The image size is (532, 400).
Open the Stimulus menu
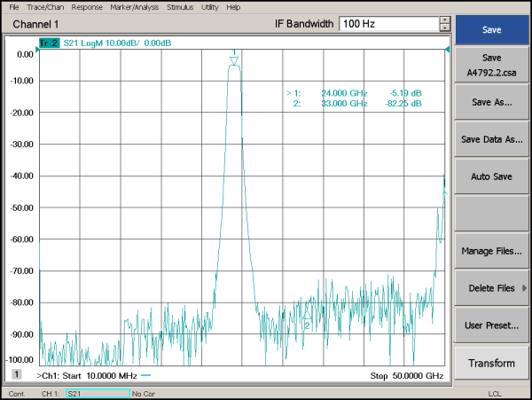(180, 7)
